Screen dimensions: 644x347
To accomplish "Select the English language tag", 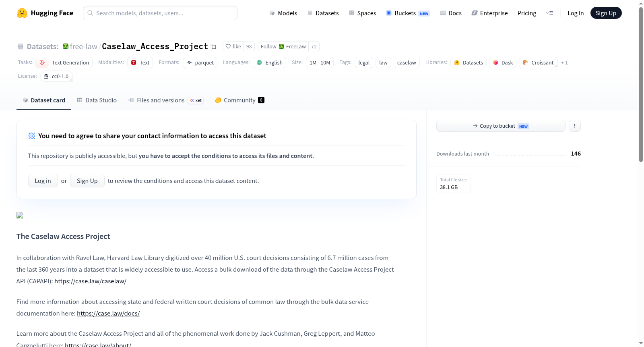I will click(x=269, y=62).
